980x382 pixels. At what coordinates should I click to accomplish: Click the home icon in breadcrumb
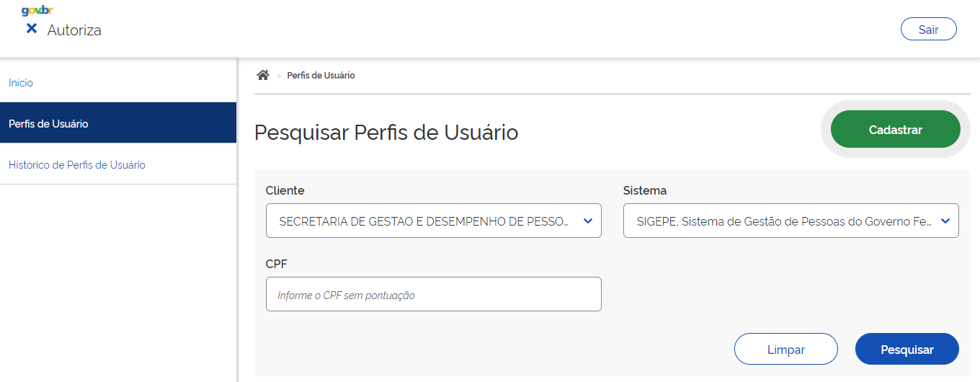[x=263, y=75]
